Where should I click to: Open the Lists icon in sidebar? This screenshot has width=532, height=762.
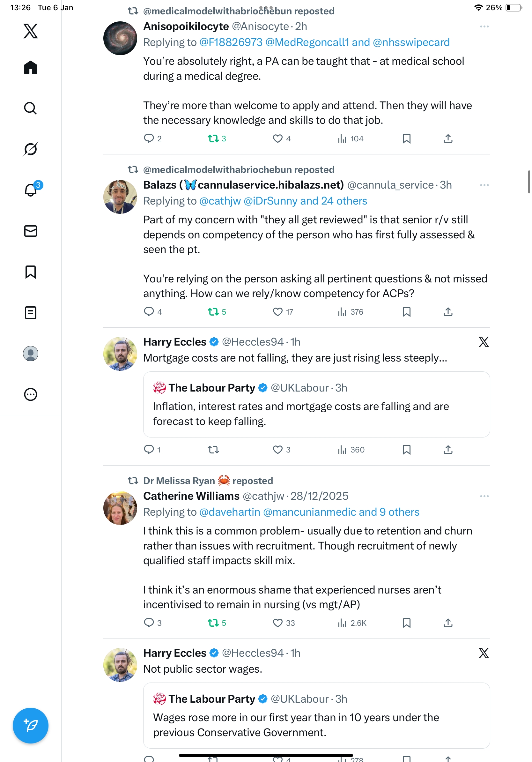31,313
